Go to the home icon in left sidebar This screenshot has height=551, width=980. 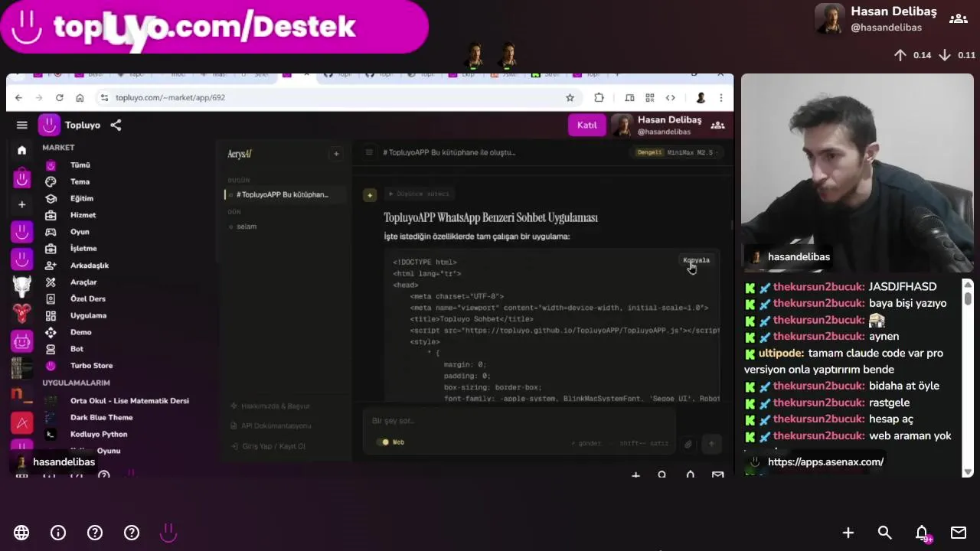pyautogui.click(x=21, y=150)
